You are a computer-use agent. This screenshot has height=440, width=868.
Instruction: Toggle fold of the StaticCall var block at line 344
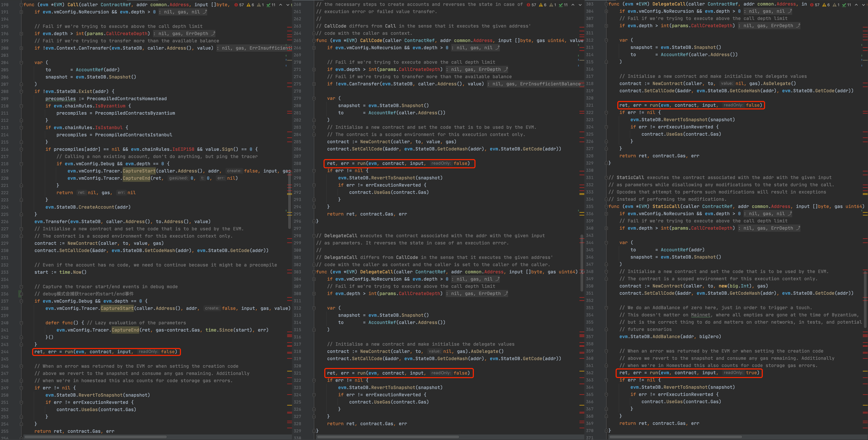606,243
